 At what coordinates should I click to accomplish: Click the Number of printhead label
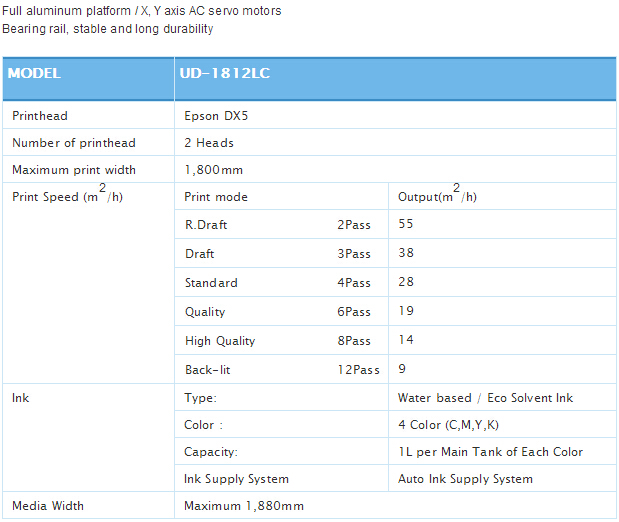click(x=74, y=143)
